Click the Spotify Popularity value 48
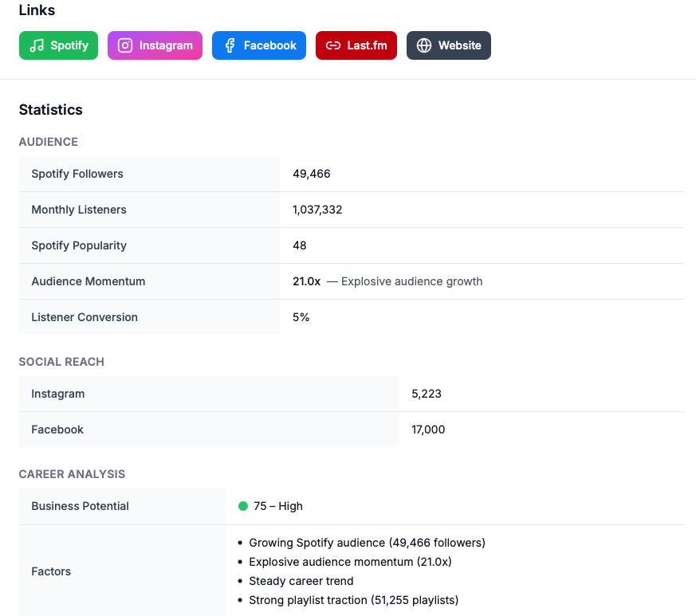The image size is (696, 616). [x=300, y=245]
